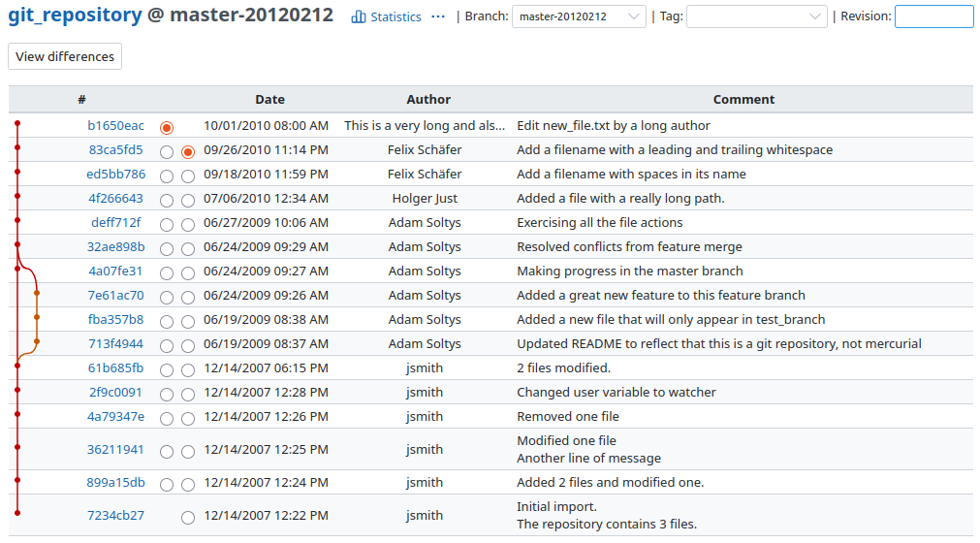
Task: Open the Statistics chart icon
Action: click(359, 16)
